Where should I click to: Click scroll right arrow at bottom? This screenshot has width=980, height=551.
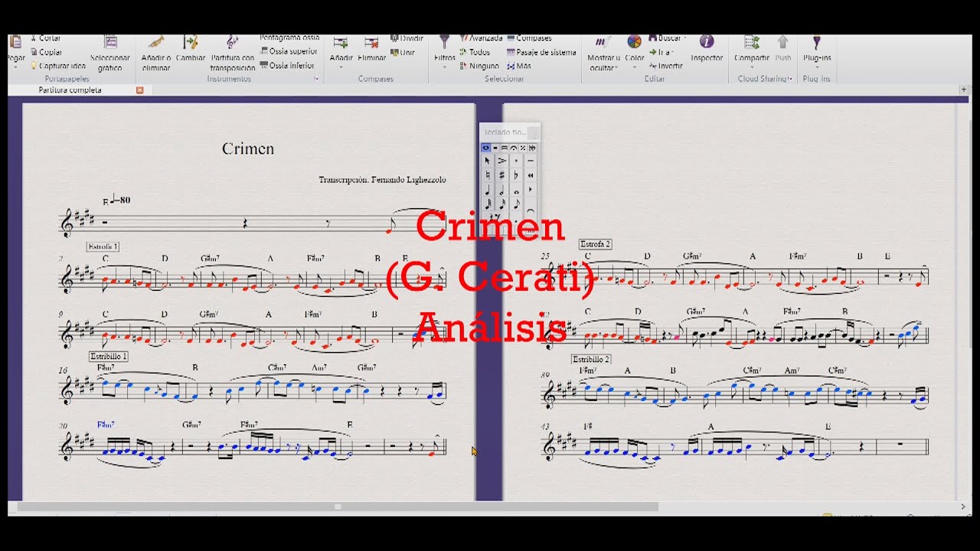[x=963, y=507]
